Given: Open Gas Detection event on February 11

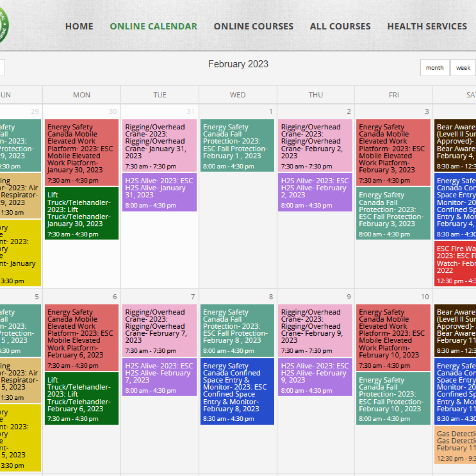Looking at the screenshot, I should click(x=456, y=445).
